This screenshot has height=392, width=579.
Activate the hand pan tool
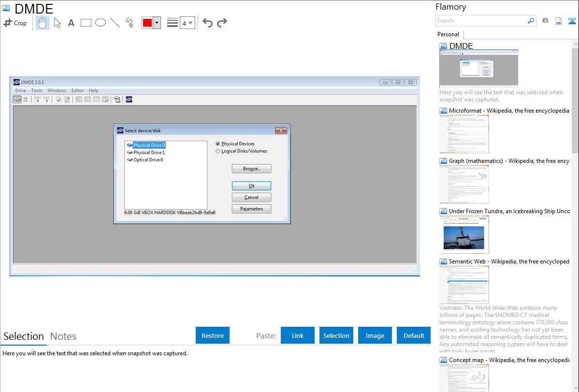click(x=43, y=23)
